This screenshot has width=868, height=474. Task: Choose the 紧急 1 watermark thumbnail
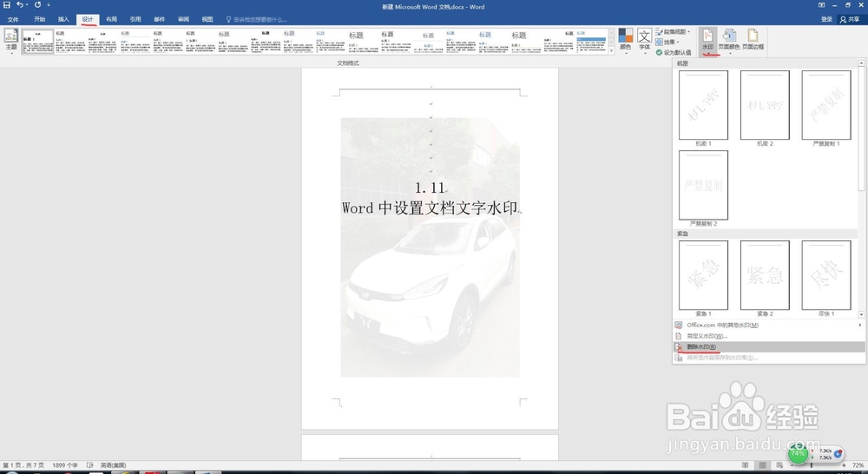703,275
